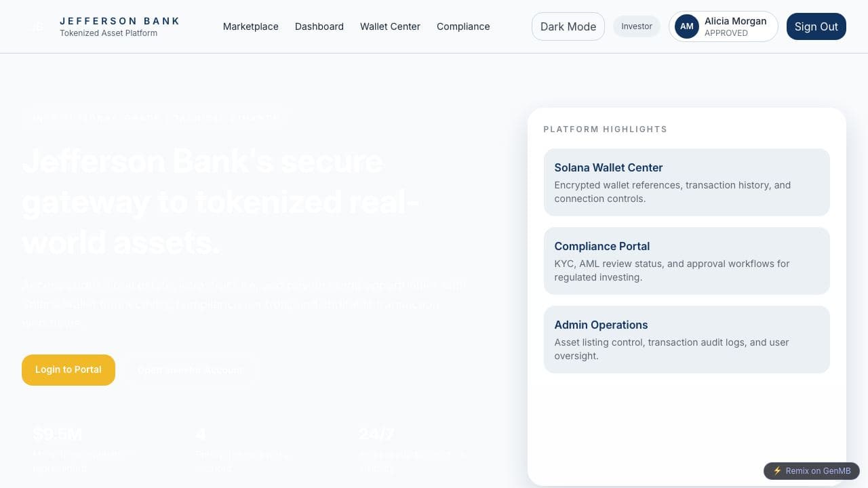Screen dimensions: 868x488
Task: Click the 24/7 statistic
Action: (x=377, y=434)
